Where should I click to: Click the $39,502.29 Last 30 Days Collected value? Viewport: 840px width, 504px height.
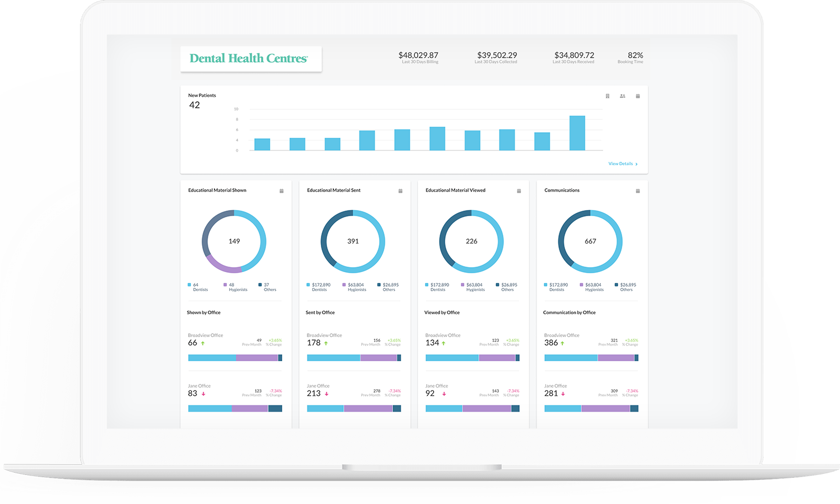[x=497, y=55]
